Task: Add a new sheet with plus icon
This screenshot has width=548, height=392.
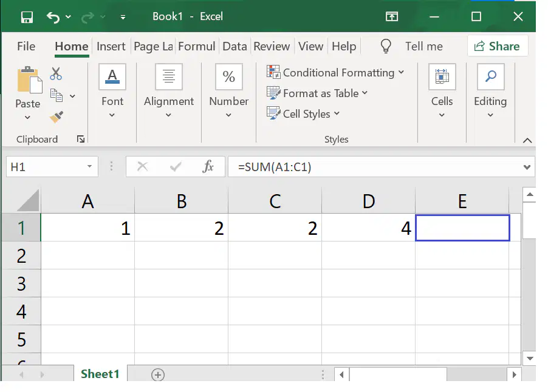Action: [157, 375]
